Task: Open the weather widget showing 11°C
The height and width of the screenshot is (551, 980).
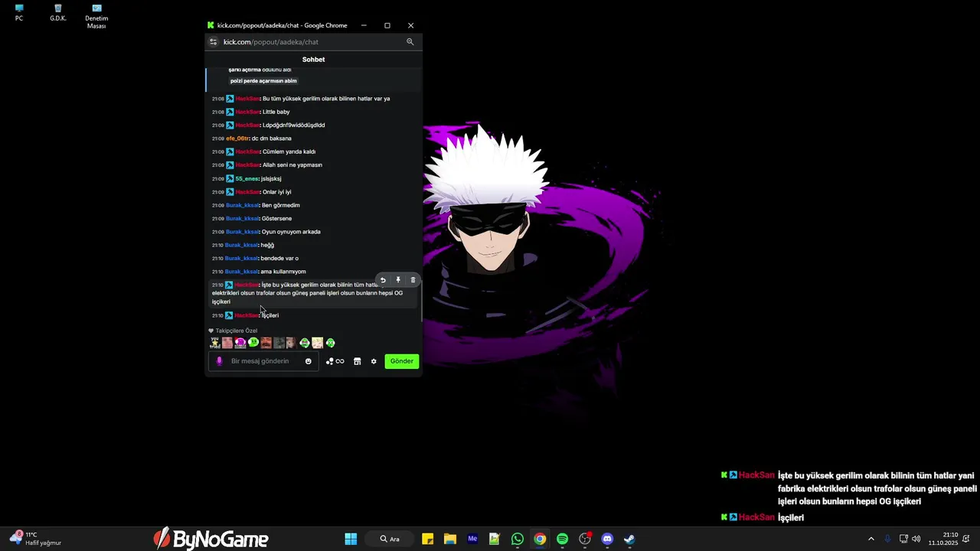Action: point(36,539)
